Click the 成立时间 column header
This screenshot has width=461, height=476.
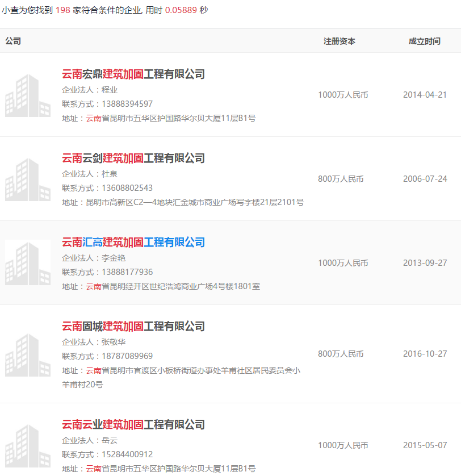coord(425,41)
